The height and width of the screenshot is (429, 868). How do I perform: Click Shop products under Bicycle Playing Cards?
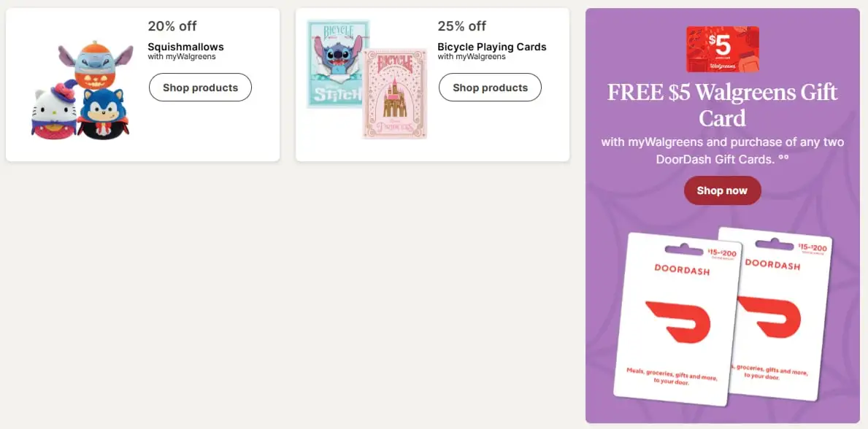(x=490, y=88)
